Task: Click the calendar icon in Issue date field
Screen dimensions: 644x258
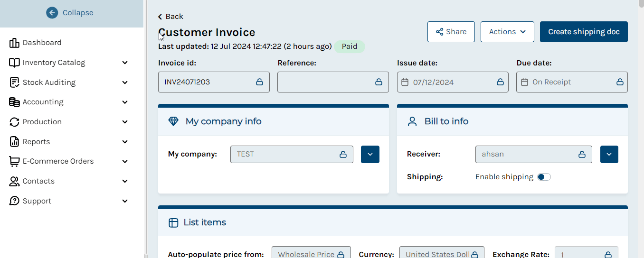Action: (405, 82)
